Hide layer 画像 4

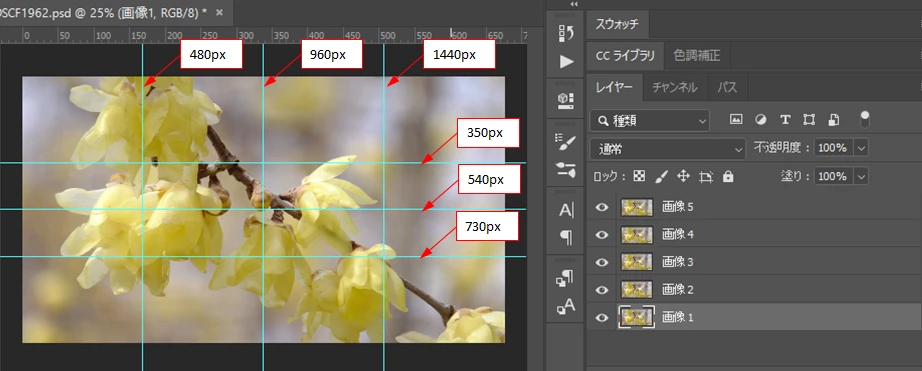point(602,235)
